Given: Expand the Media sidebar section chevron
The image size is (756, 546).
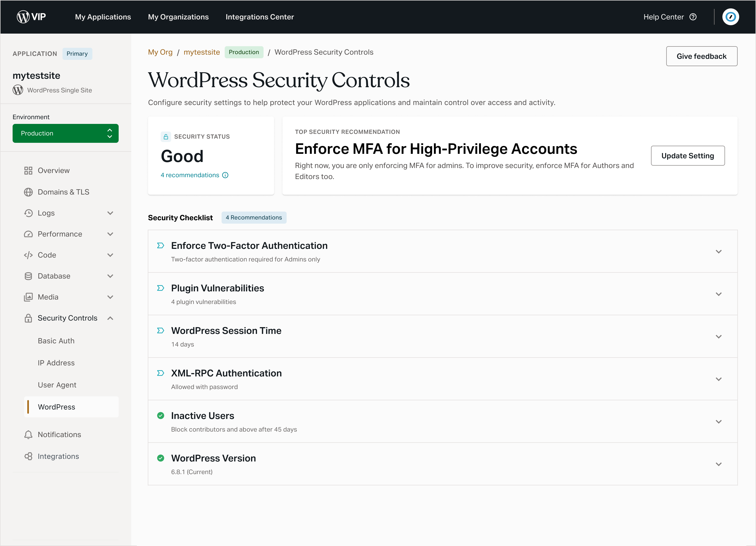Looking at the screenshot, I should [110, 297].
